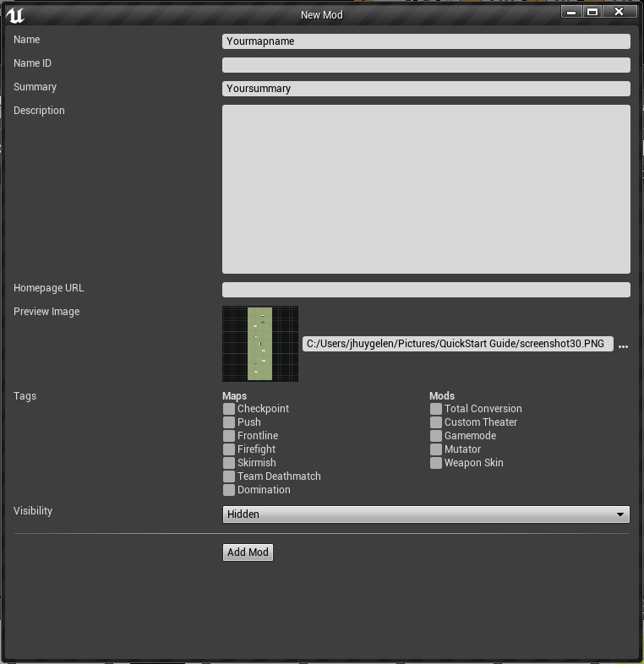Click the preview image file path field

(x=457, y=344)
